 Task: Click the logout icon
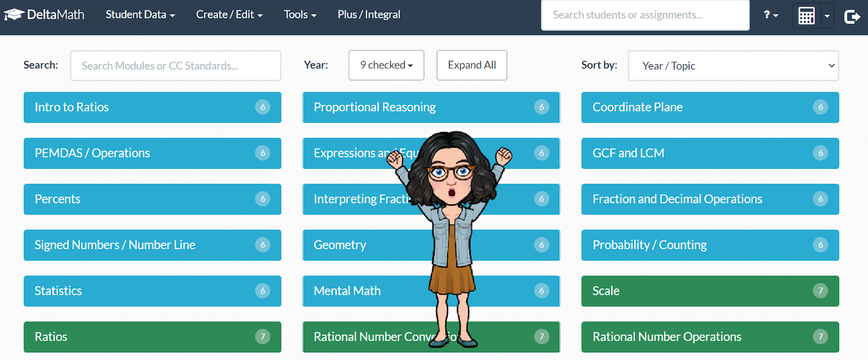pos(852,17)
